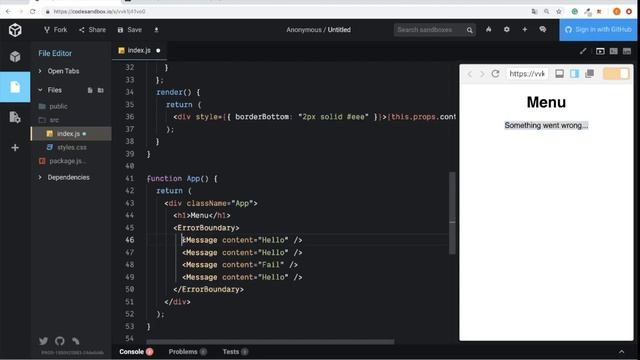Refresh the preview pane

tap(495, 74)
